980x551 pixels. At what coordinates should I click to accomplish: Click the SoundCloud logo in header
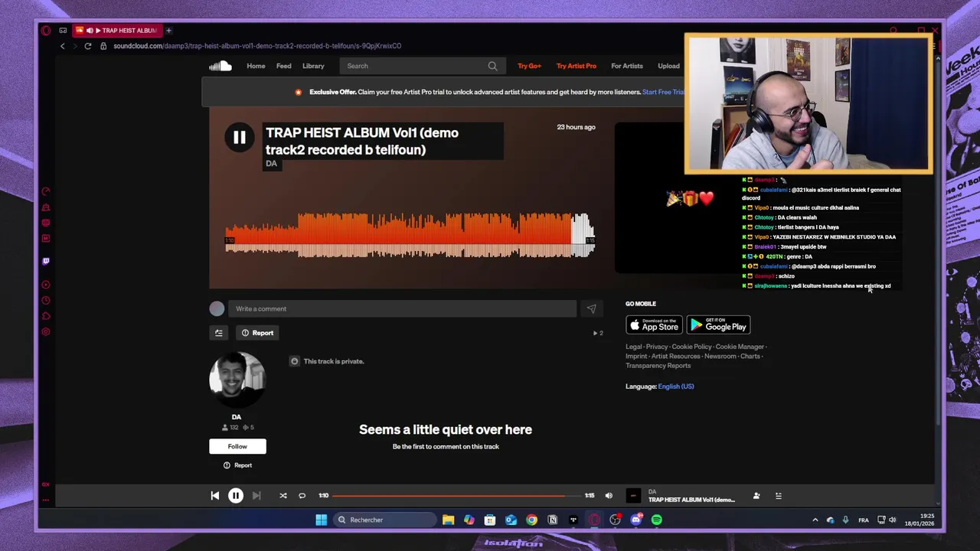click(220, 66)
